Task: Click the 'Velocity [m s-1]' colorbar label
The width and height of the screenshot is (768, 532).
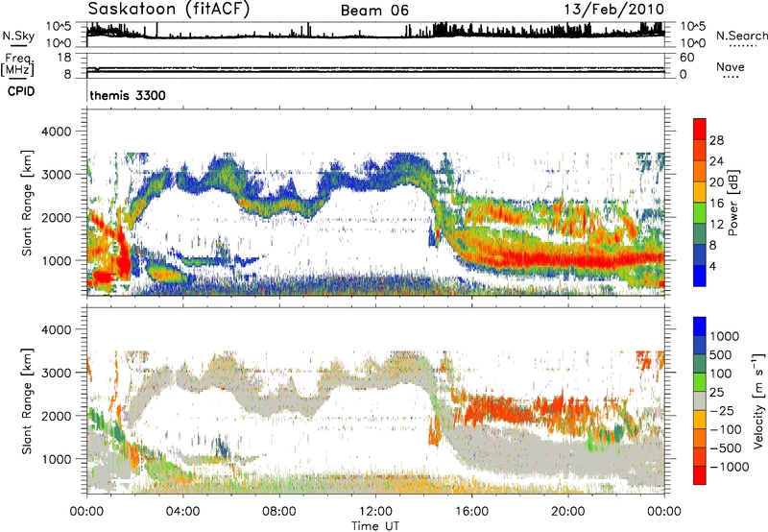Action: [758, 400]
